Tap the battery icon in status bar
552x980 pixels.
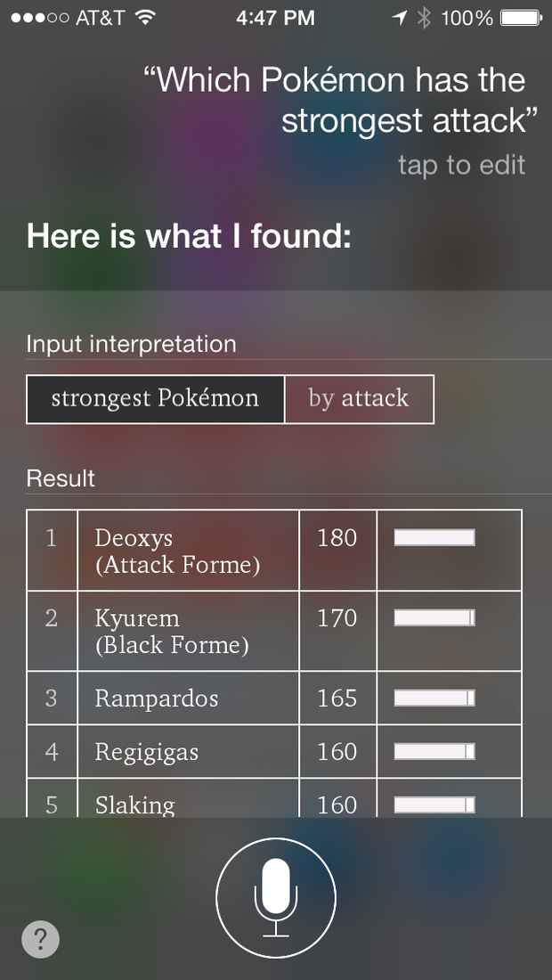click(522, 18)
